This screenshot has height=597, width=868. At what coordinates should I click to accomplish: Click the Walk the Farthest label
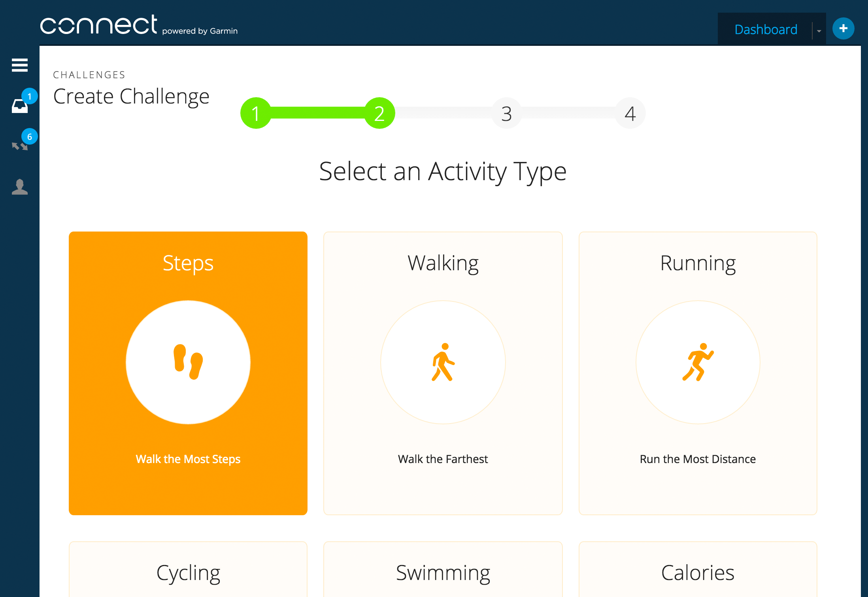click(x=443, y=459)
